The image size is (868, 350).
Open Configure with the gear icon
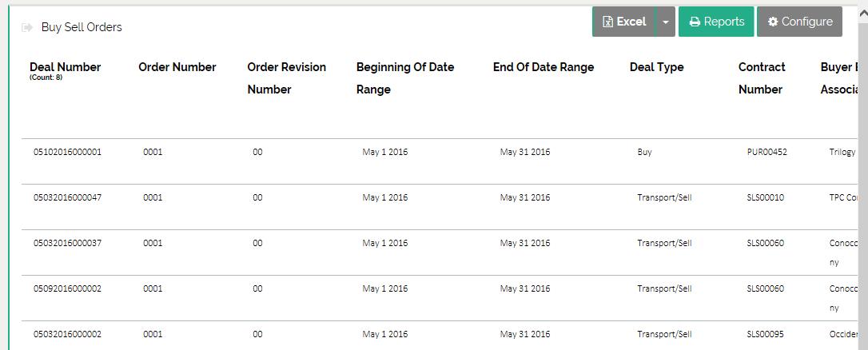pyautogui.click(x=799, y=22)
